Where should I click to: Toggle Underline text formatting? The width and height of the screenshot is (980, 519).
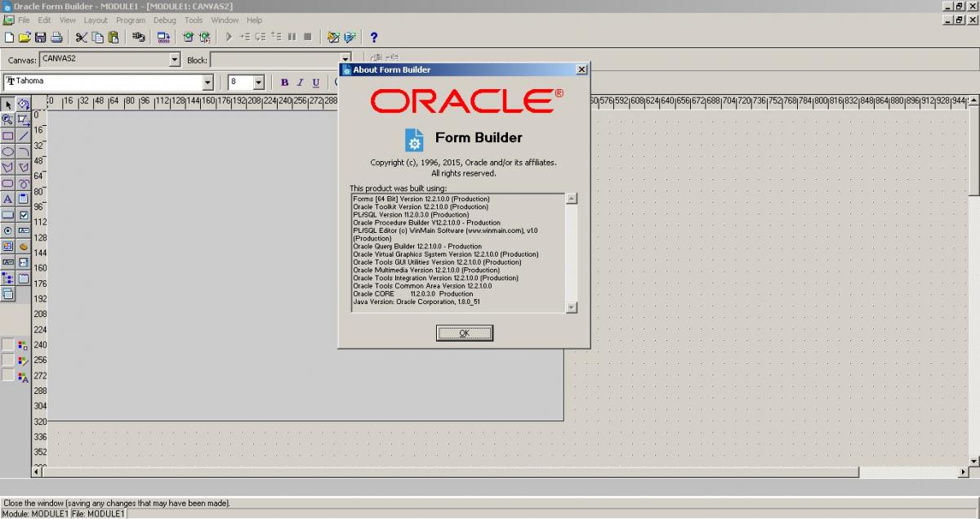(315, 83)
